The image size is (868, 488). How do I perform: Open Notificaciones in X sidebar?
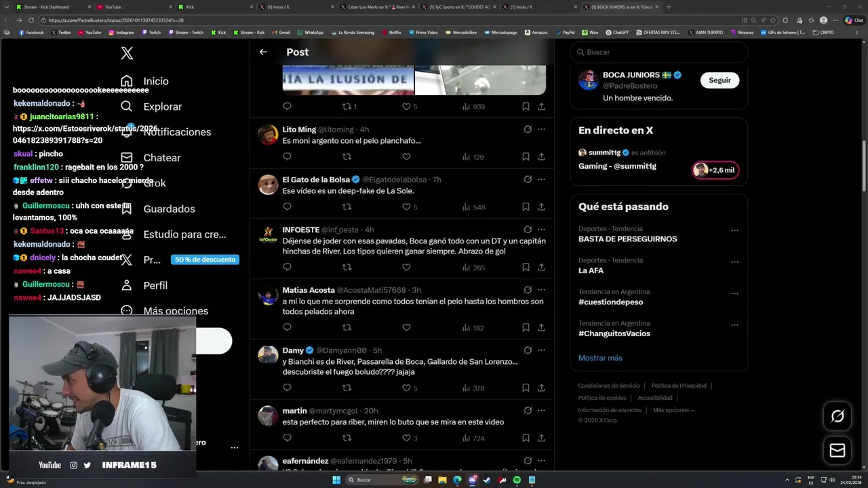pyautogui.click(x=165, y=132)
